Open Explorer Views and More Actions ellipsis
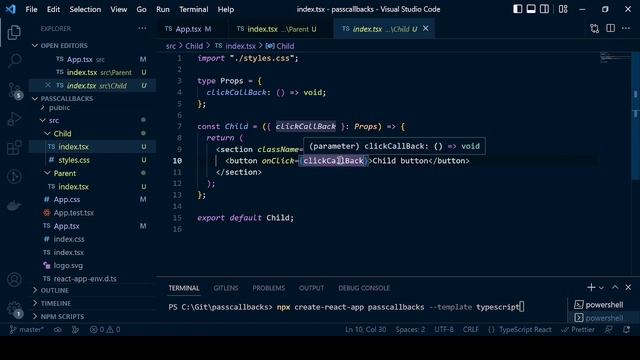The image size is (640, 360). pyautogui.click(x=142, y=28)
